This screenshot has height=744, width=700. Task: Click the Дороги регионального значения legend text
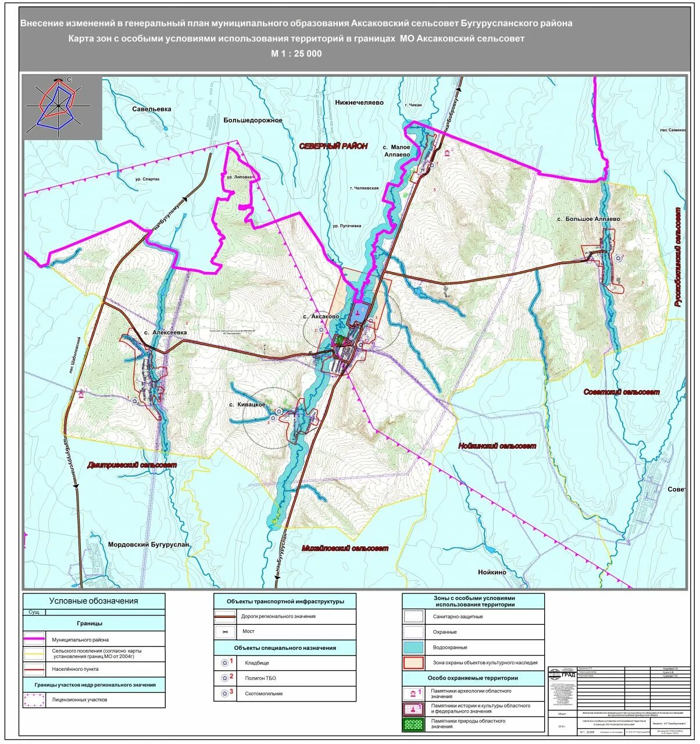pos(278,616)
